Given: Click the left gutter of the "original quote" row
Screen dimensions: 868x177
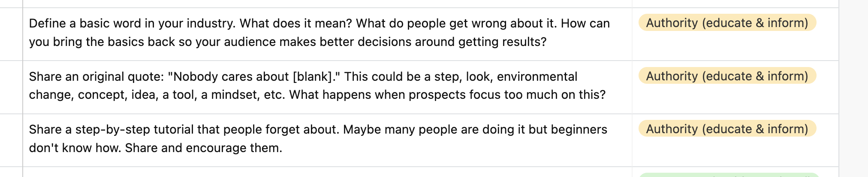Looking at the screenshot, I should pyautogui.click(x=11, y=87).
